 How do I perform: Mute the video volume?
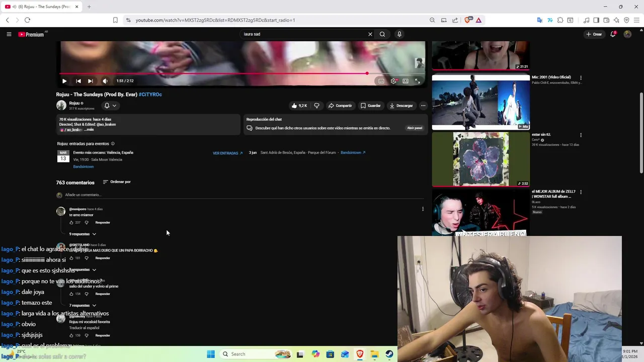click(x=105, y=81)
